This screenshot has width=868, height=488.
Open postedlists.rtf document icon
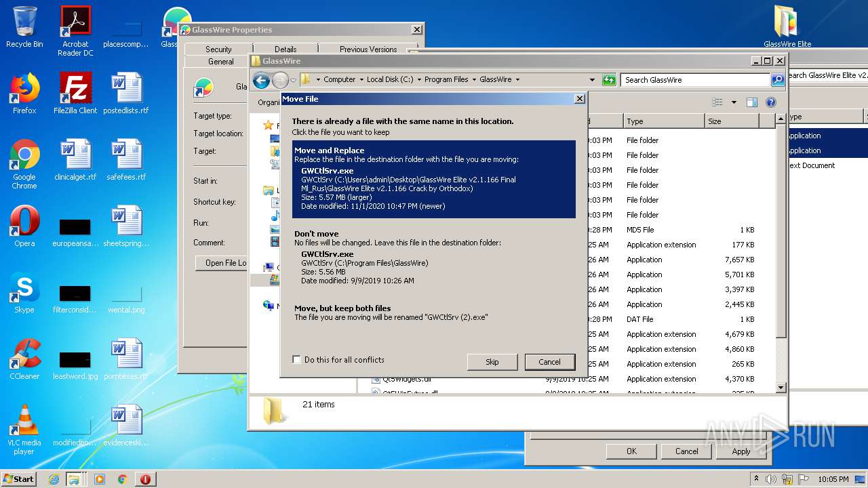point(126,94)
